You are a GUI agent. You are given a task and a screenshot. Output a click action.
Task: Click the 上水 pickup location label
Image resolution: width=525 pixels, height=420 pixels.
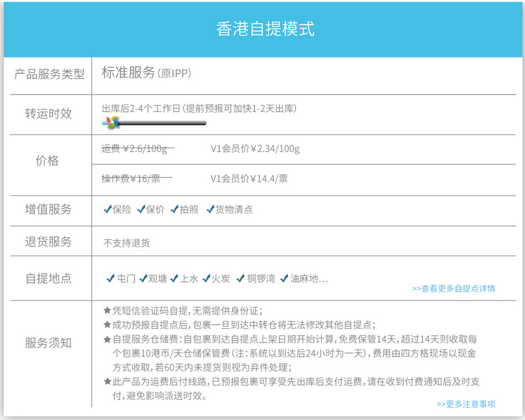[189, 278]
